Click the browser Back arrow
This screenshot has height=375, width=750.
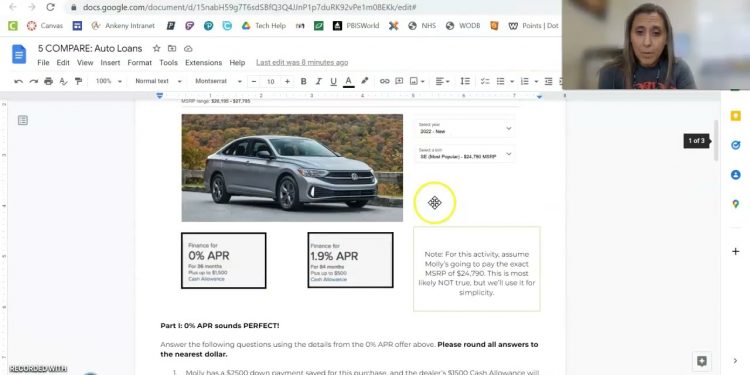(12, 7)
